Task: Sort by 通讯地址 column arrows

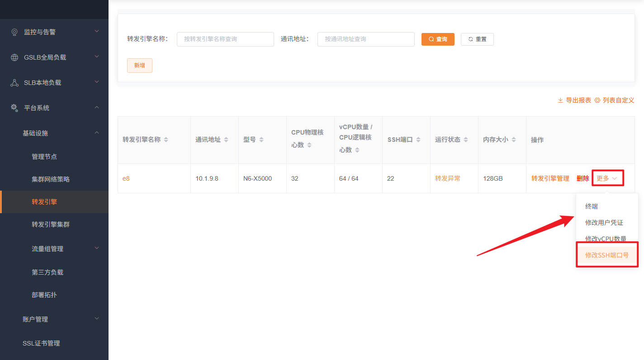Action: pos(226,140)
